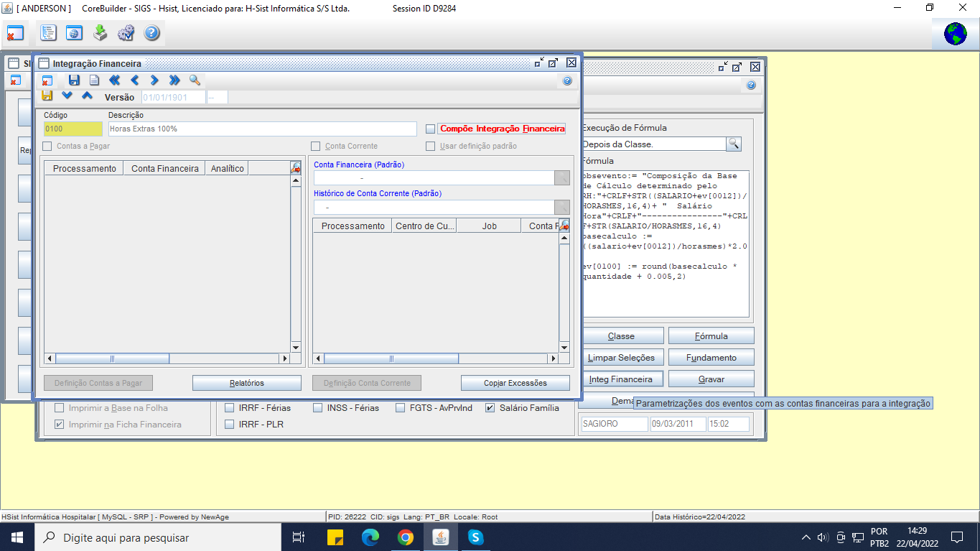Screen dimensions: 980x551
Task: Click the right table horizontal scrollbar thumb
Action: (x=391, y=358)
